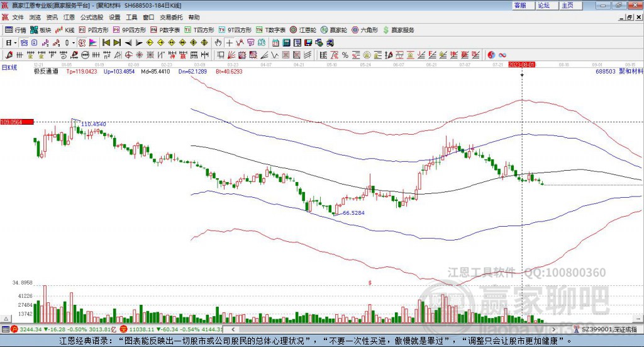644x347 pixels.
Task: Click the black left arrow to move back
Action: pyautogui.click(x=128, y=43)
